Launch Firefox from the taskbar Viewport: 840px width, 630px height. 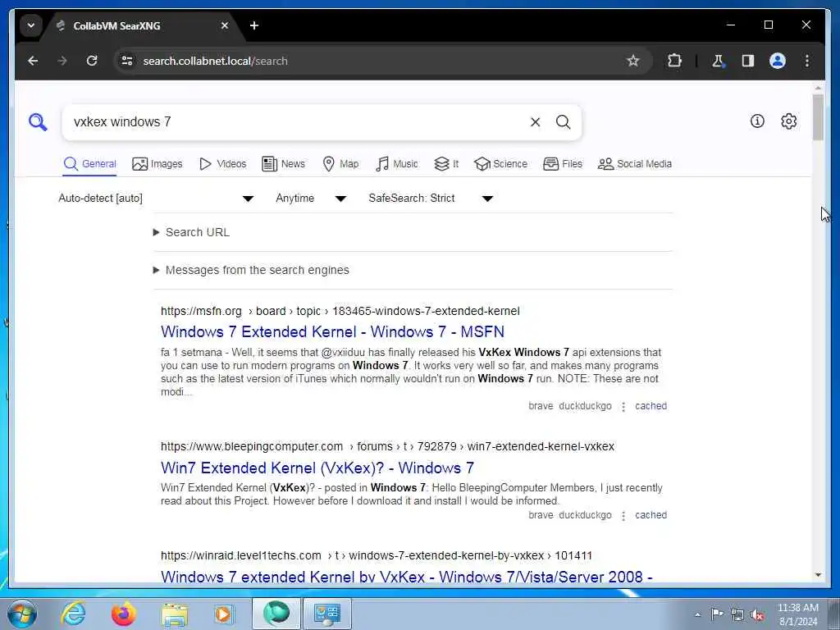[123, 614]
